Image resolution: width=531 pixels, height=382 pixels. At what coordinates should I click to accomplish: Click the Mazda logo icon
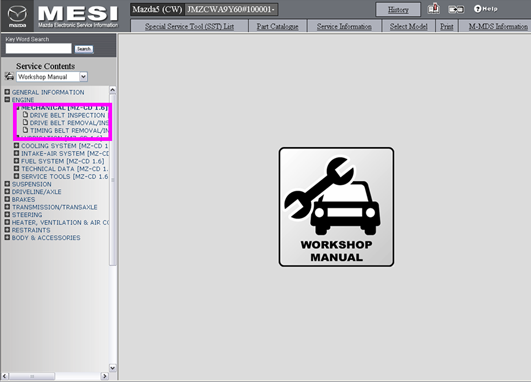(17, 16)
